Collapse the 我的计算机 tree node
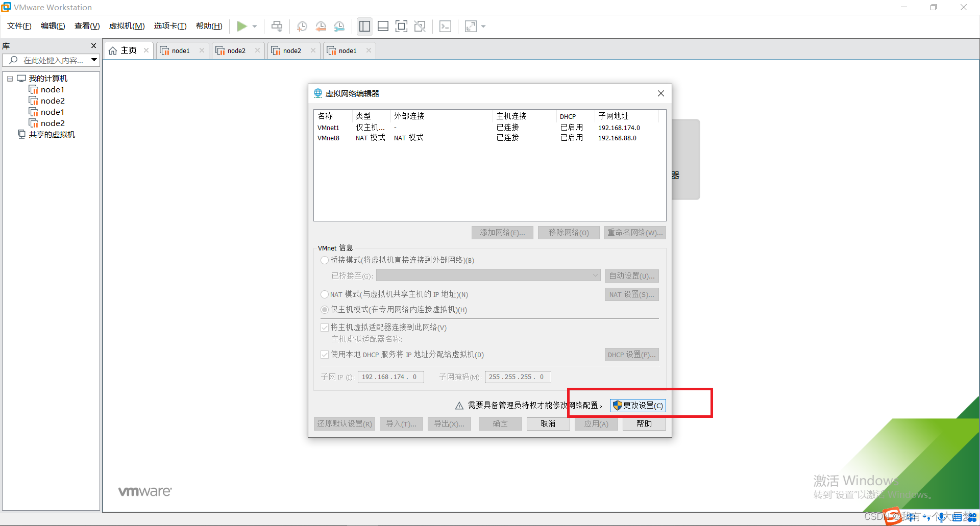Viewport: 980px width, 526px height. [10, 79]
